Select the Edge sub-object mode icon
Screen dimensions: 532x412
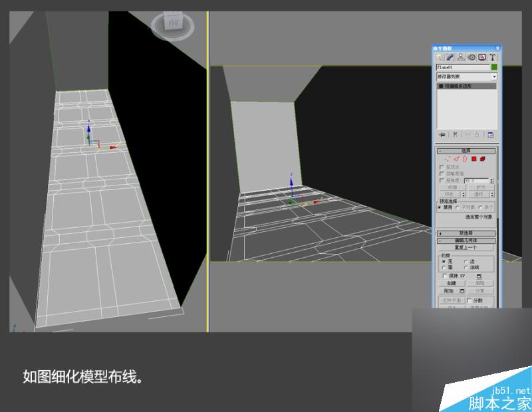[456, 159]
